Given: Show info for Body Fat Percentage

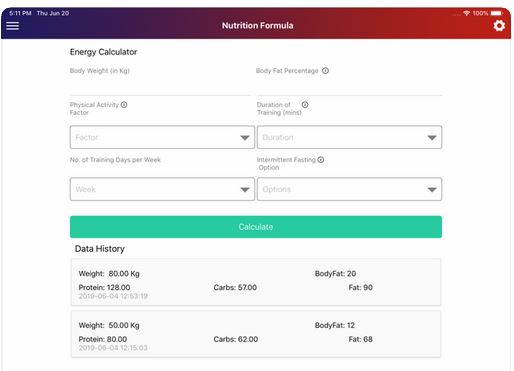Looking at the screenshot, I should tap(325, 71).
